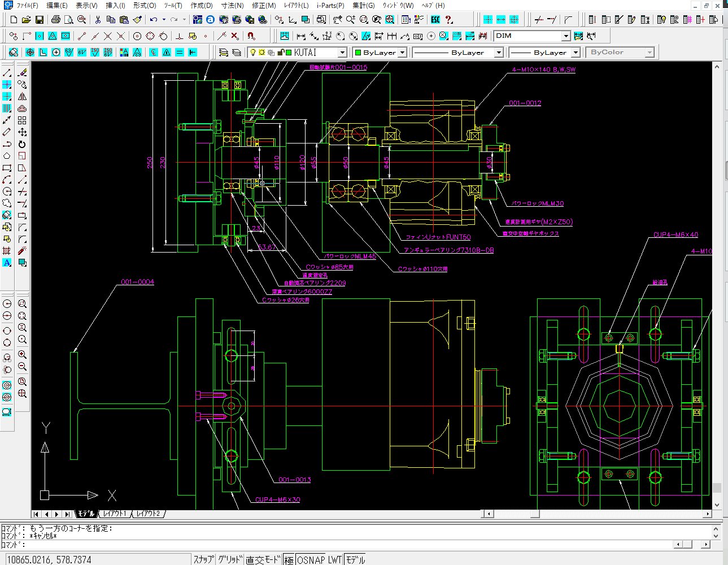Click in the コマンド command line input
Viewport: 728px width, 565px height.
339,545
